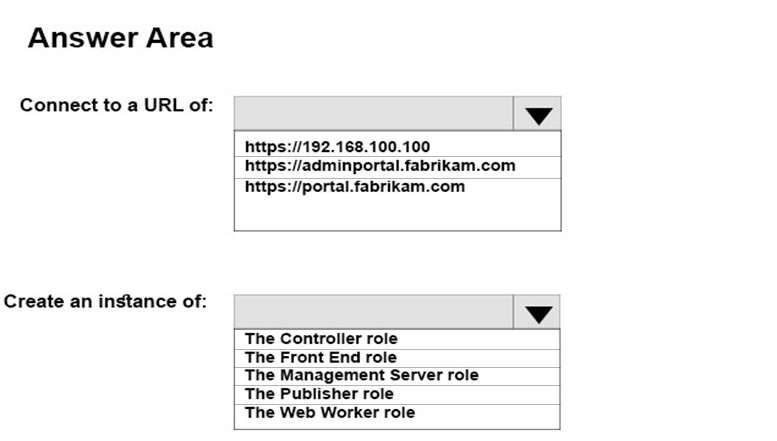Click the Connect to a URL of label
The height and width of the screenshot is (441, 777).
point(116,105)
